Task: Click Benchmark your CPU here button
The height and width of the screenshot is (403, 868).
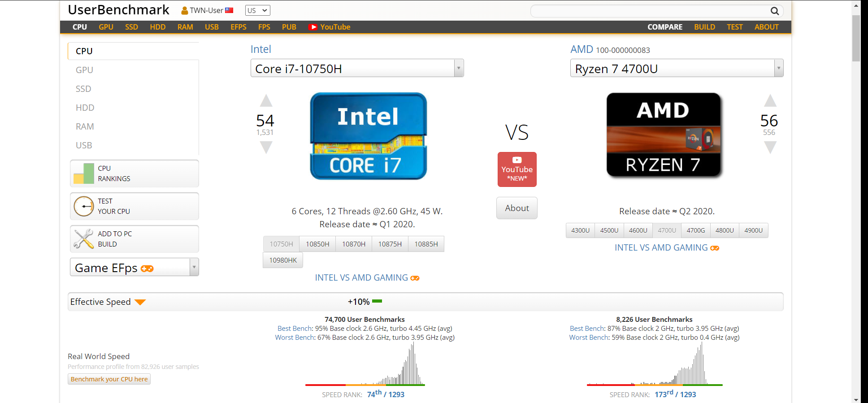Action: tap(109, 379)
